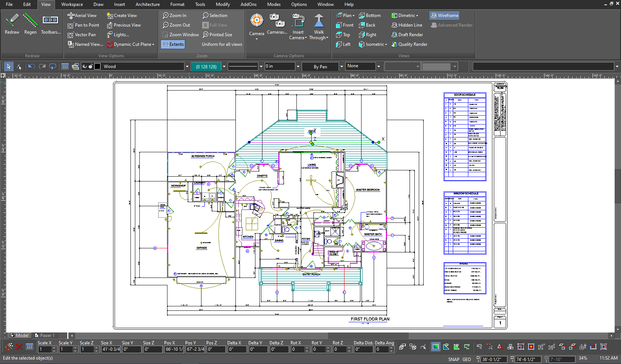
Task: Toggle Wood layer visibility eye
Action: [85, 67]
